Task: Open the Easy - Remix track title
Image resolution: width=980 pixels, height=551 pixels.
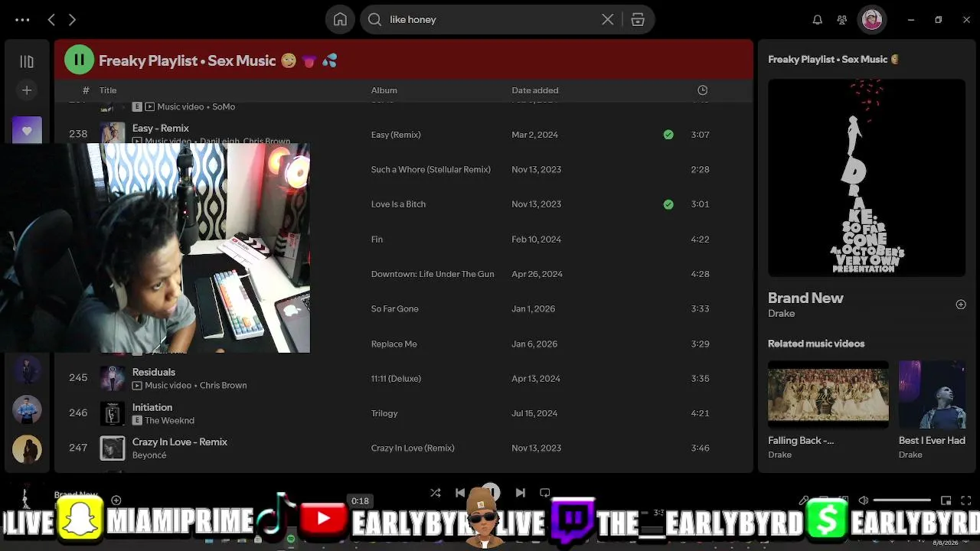Action: coord(161,128)
